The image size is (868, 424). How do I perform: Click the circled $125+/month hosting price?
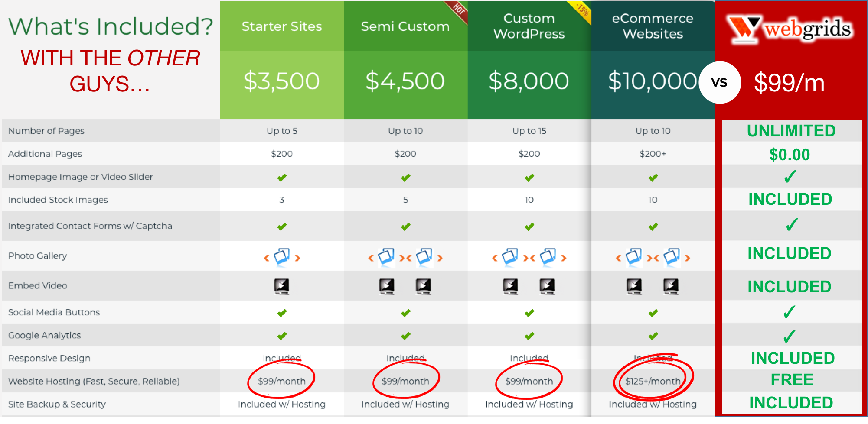[x=653, y=381]
